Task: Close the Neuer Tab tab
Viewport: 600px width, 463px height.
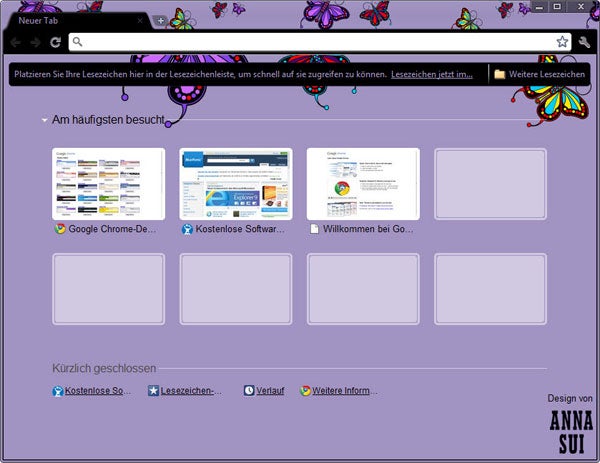Action: (x=140, y=21)
